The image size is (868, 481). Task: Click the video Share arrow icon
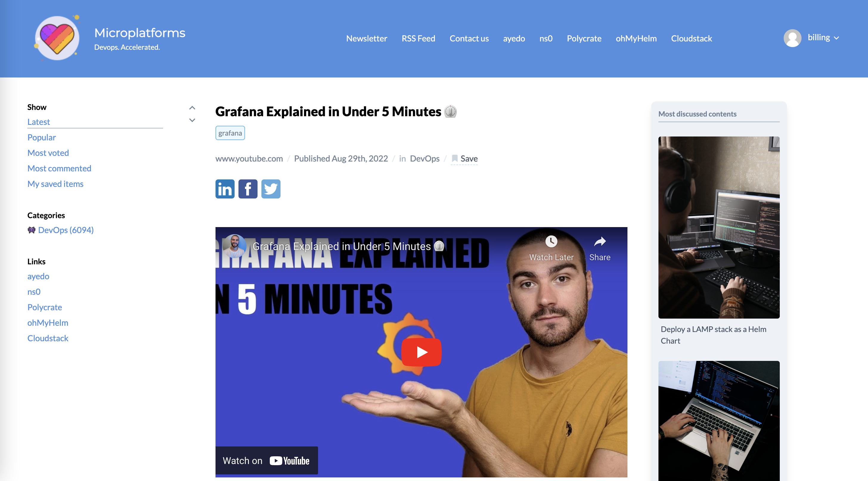[x=600, y=241]
